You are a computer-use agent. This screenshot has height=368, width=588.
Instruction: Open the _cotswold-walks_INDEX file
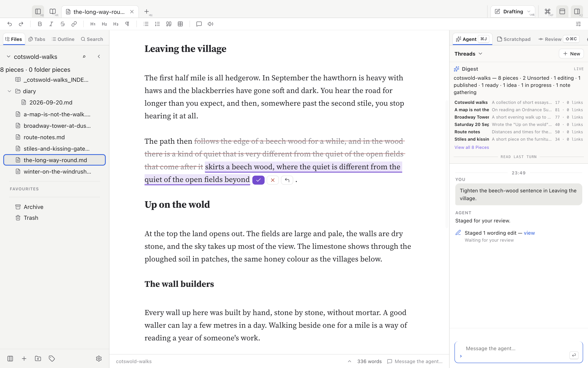[55, 80]
